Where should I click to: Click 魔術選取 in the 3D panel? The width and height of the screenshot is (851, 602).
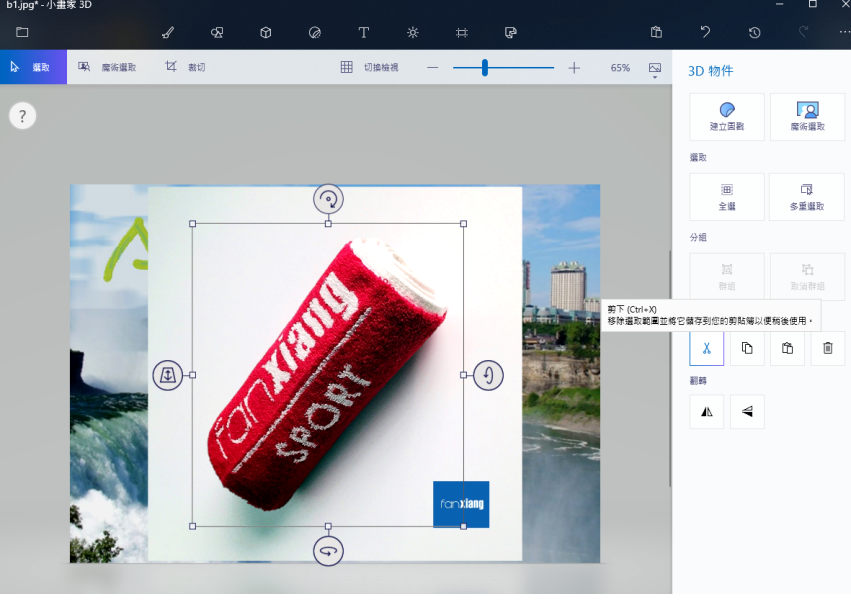(x=807, y=117)
